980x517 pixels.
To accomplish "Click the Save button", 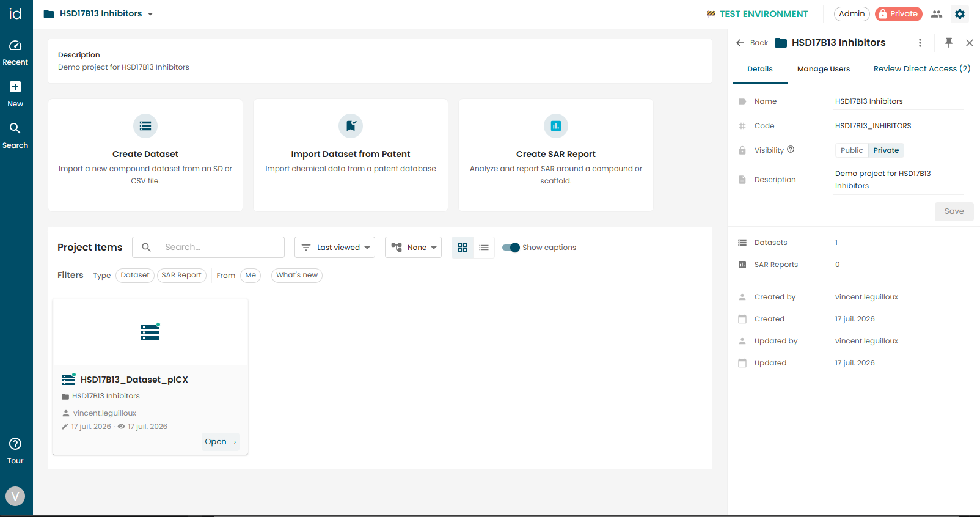I will (x=954, y=211).
